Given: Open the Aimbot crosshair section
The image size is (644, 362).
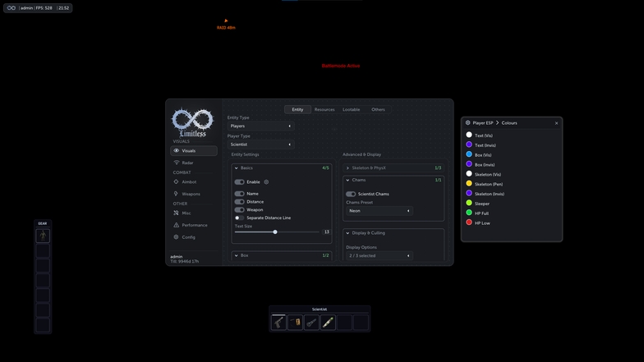Looking at the screenshot, I should pyautogui.click(x=176, y=181).
